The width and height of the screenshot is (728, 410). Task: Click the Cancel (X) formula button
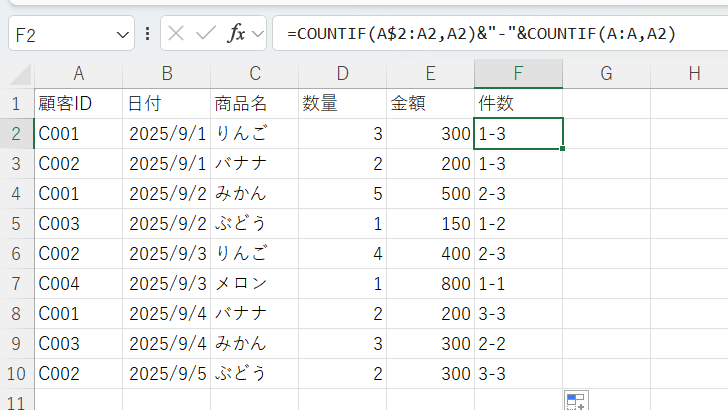[x=176, y=33]
